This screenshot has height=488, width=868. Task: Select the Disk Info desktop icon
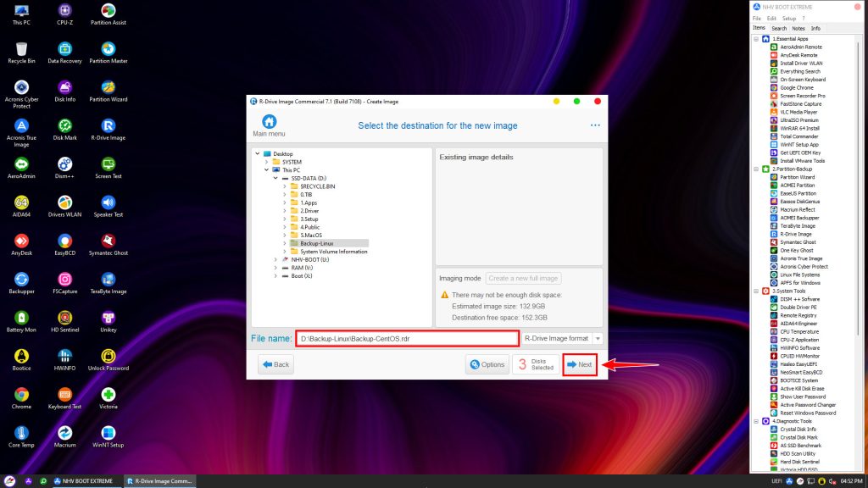(x=64, y=91)
